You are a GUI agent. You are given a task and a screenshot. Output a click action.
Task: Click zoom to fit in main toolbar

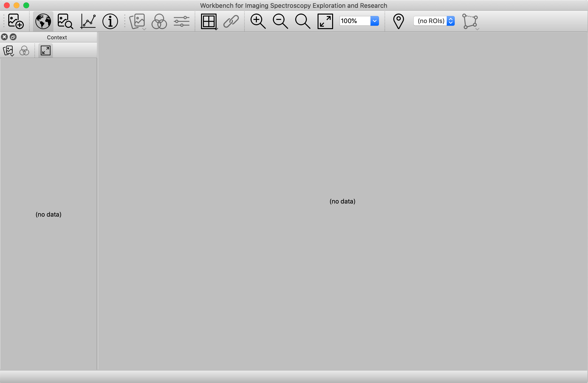tap(325, 21)
